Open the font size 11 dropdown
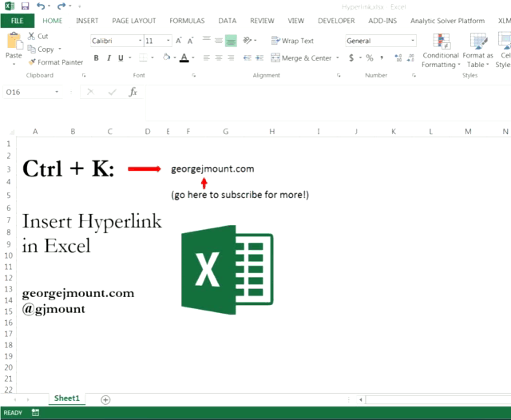 pyautogui.click(x=168, y=41)
